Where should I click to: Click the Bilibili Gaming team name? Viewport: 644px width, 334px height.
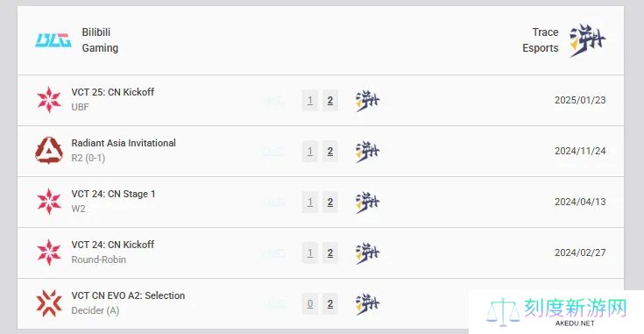click(100, 39)
